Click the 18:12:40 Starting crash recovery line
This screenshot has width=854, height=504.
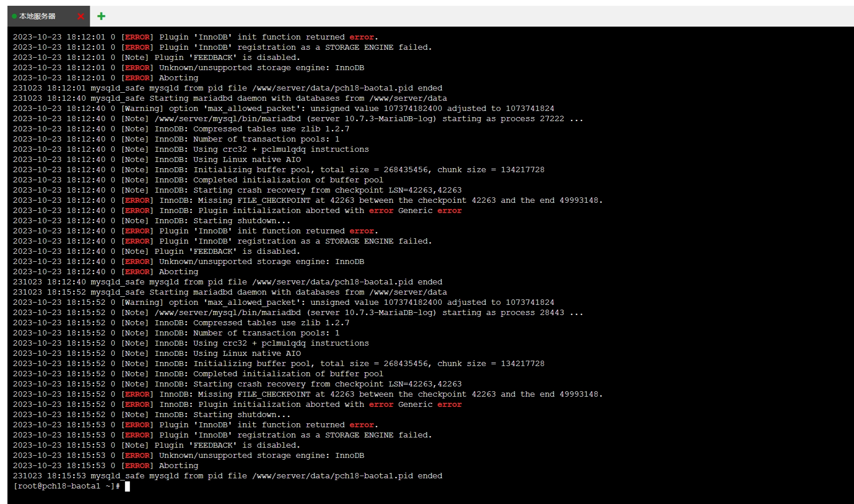click(x=237, y=190)
